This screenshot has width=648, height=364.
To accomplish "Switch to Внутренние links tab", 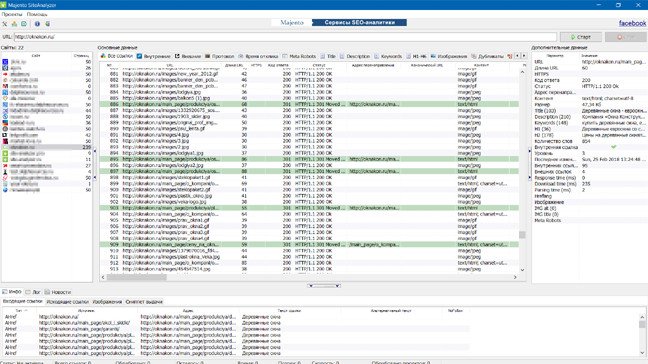I will click(x=153, y=56).
